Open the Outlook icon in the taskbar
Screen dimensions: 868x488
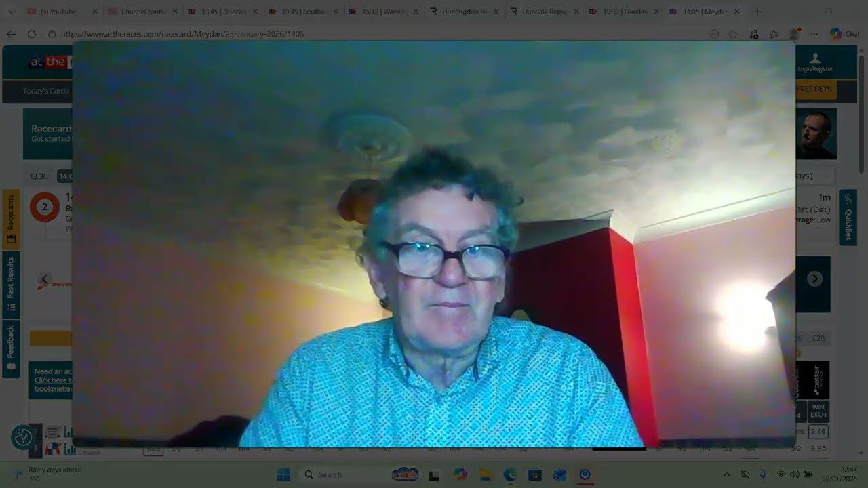(559, 474)
